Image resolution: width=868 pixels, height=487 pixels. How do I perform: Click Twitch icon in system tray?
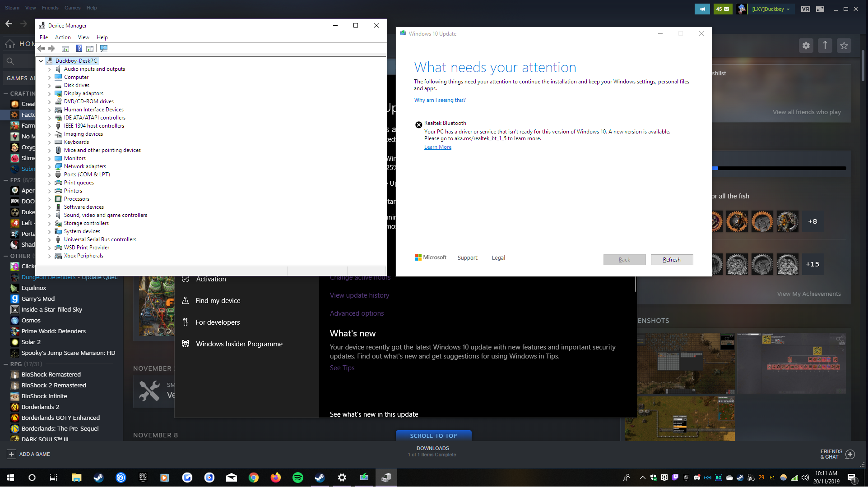(x=675, y=478)
